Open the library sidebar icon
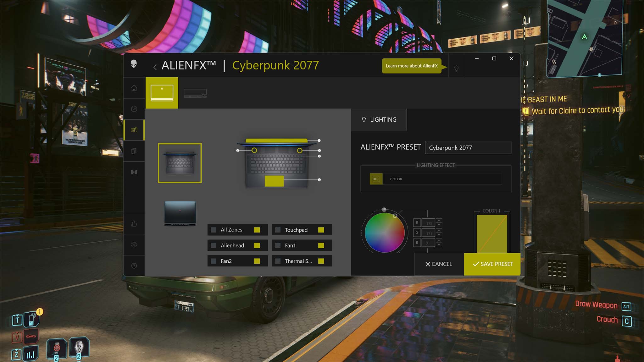 click(x=134, y=151)
